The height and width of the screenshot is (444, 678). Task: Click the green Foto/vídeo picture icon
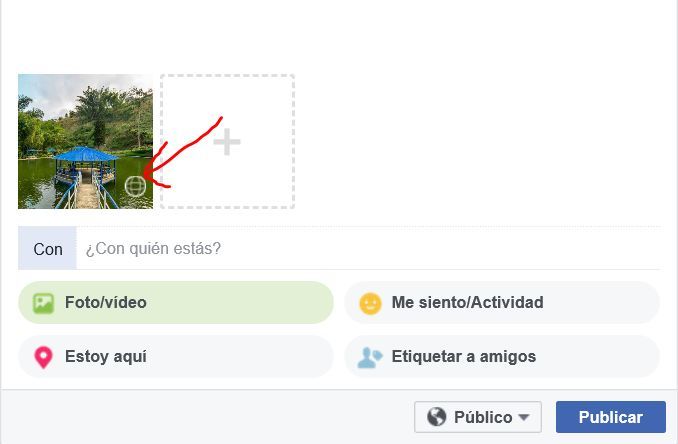coord(44,303)
